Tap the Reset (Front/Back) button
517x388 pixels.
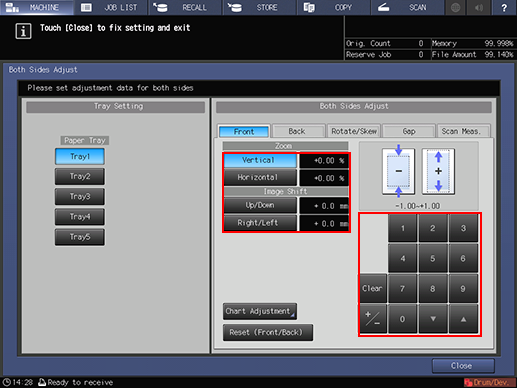click(268, 332)
